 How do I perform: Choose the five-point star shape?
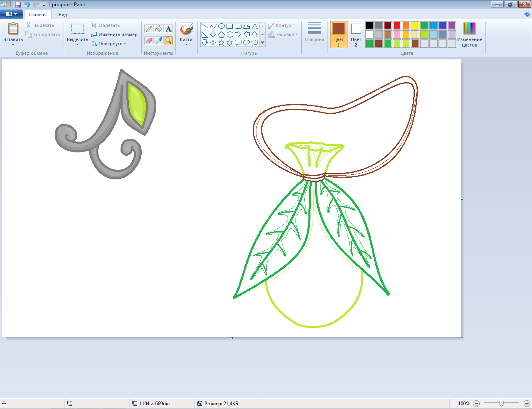221,42
